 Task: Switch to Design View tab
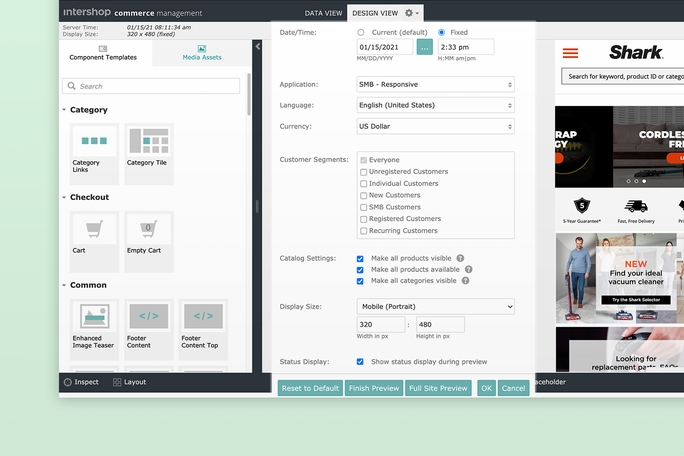point(375,13)
